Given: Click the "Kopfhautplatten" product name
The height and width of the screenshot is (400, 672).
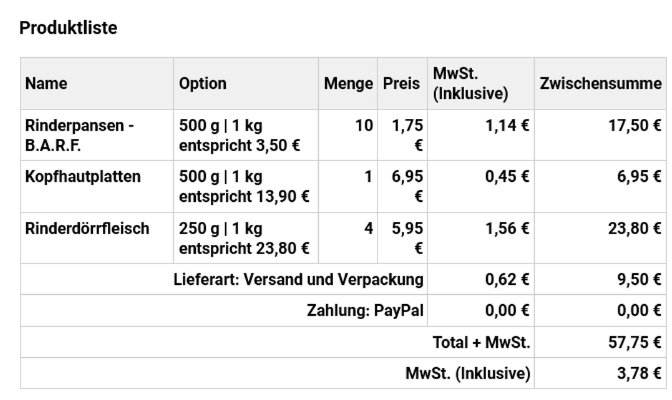Looking at the screenshot, I should [83, 176].
